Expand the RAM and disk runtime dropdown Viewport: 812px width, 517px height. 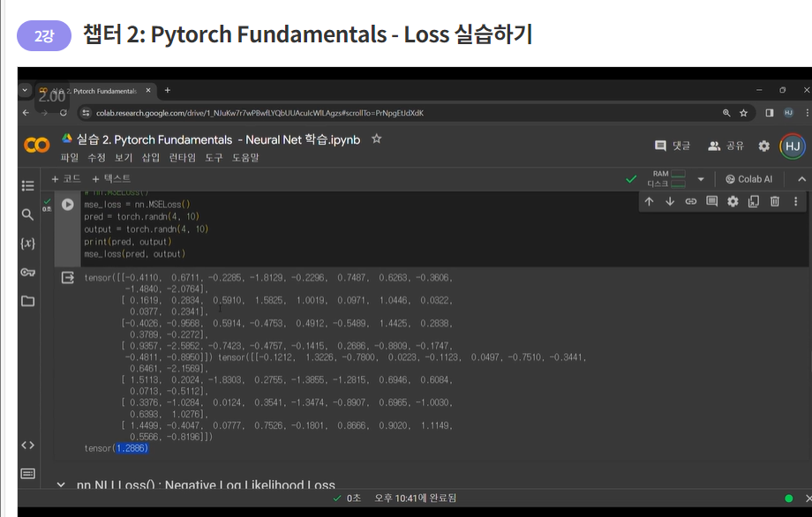(701, 179)
